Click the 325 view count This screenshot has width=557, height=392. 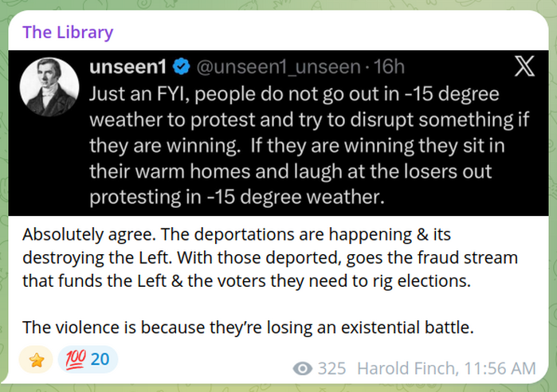331,368
